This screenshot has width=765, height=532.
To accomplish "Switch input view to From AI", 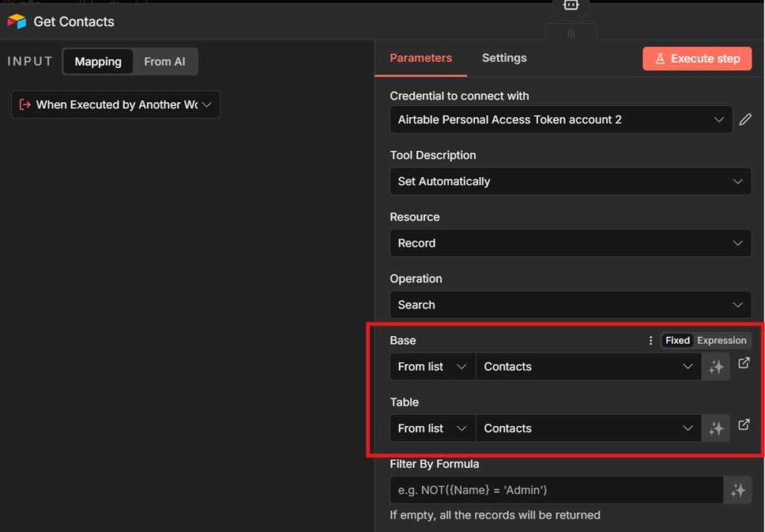I will [164, 62].
